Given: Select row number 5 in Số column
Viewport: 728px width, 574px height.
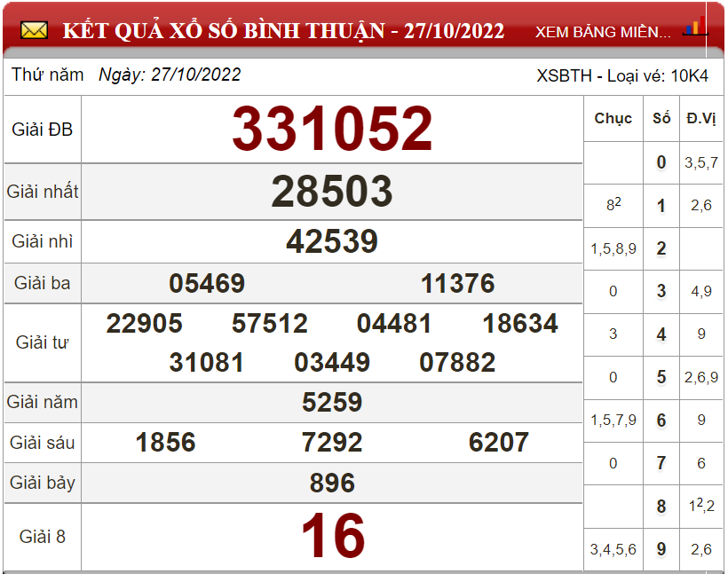Looking at the screenshot, I should 661,377.
